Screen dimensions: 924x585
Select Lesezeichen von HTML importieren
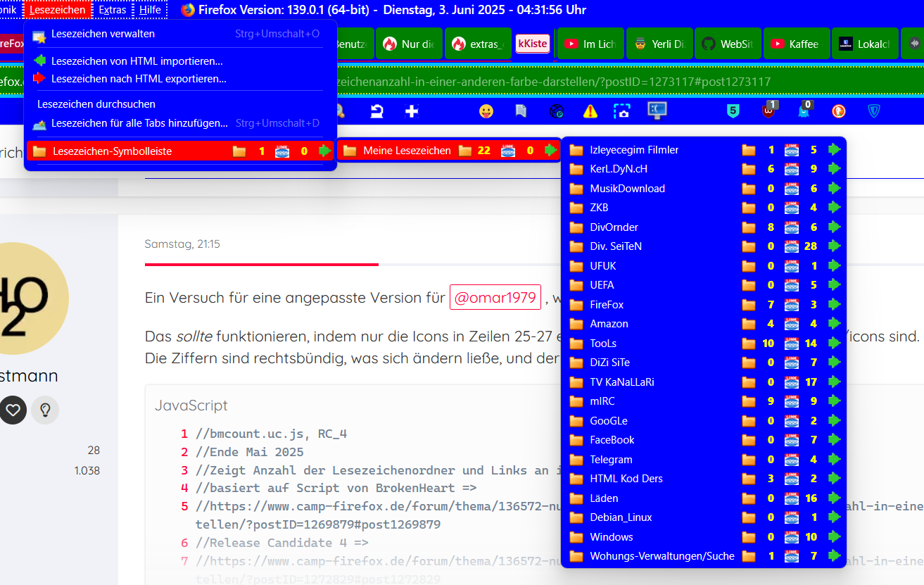coord(180,61)
